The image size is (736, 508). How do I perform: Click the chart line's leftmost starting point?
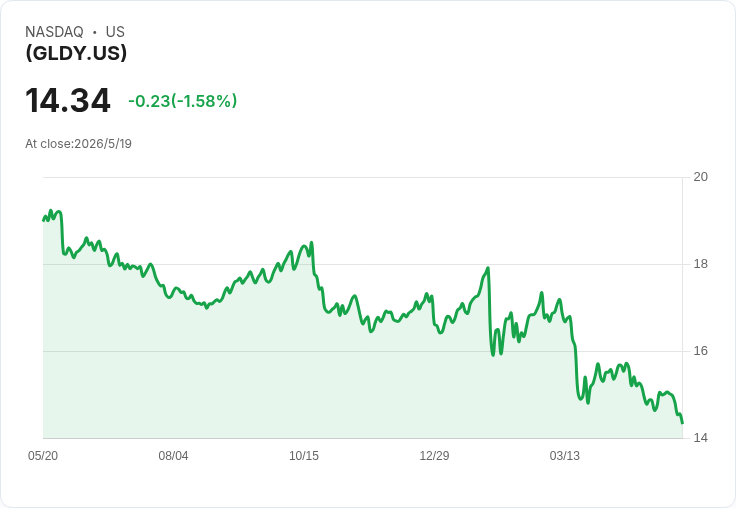coord(43,220)
